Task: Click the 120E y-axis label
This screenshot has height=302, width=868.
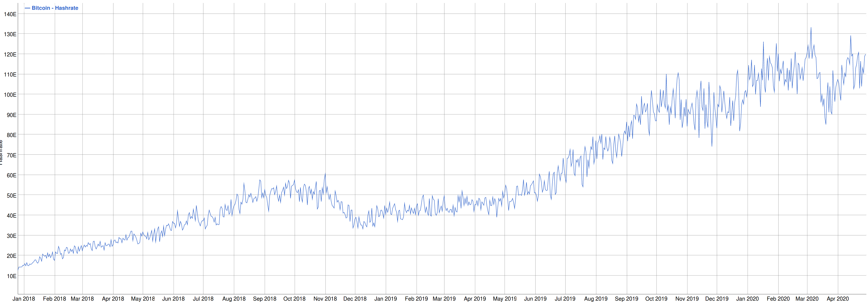Action: (10, 54)
